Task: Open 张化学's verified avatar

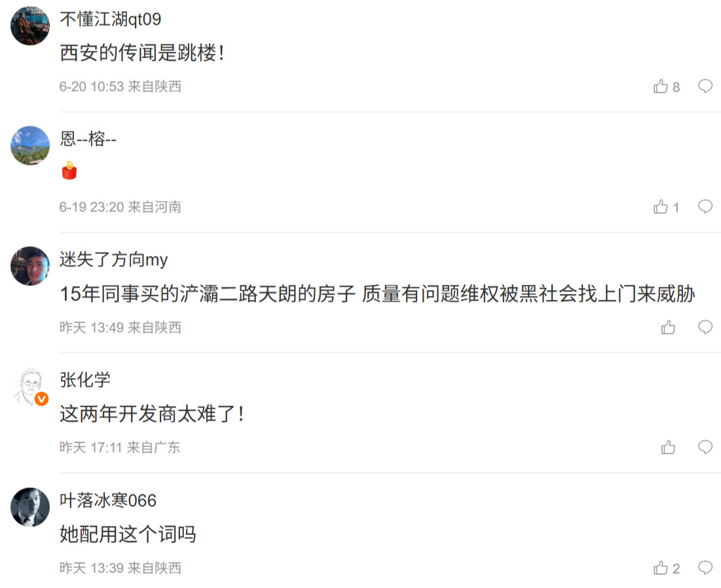Action: click(30, 386)
